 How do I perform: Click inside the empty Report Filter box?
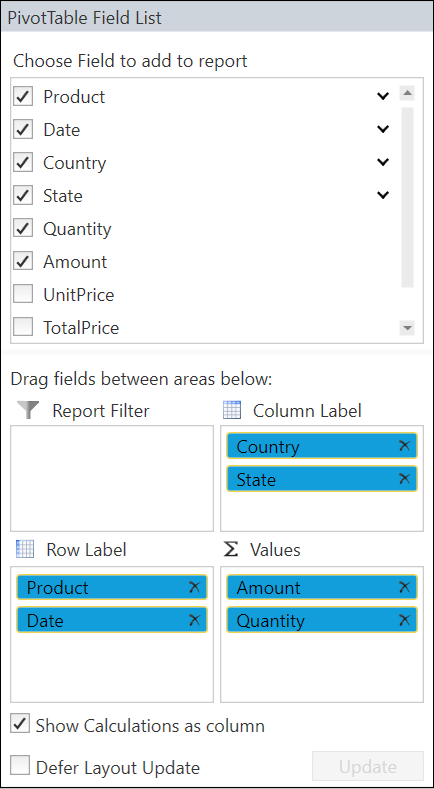tap(112, 478)
